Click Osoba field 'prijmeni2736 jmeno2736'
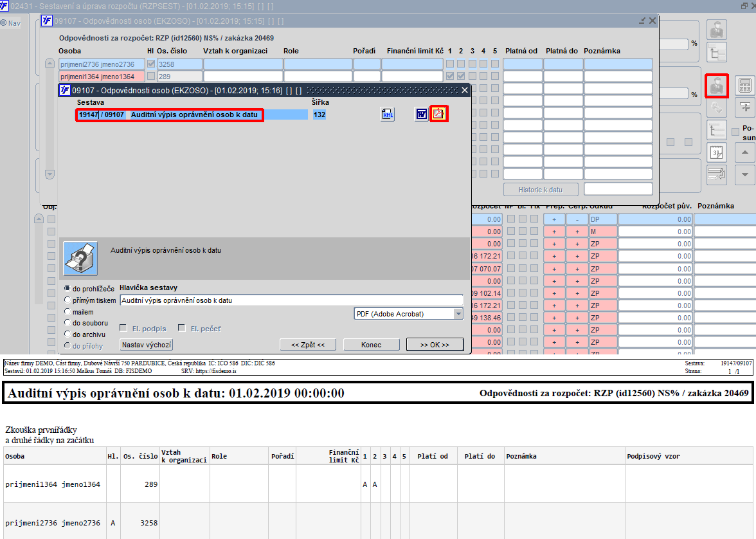The image size is (756, 539). click(102, 64)
